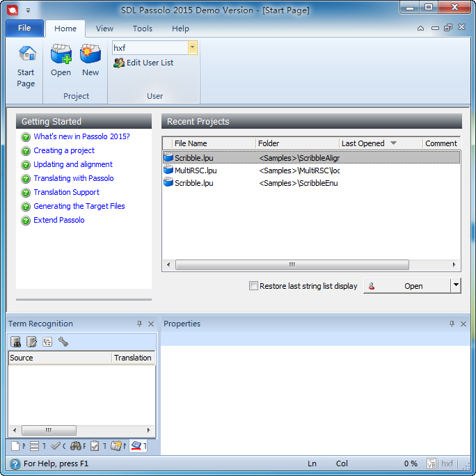The width and height of the screenshot is (476, 476).
Task: Click the VB macro icon in the status bar
Action: [x=431, y=463]
